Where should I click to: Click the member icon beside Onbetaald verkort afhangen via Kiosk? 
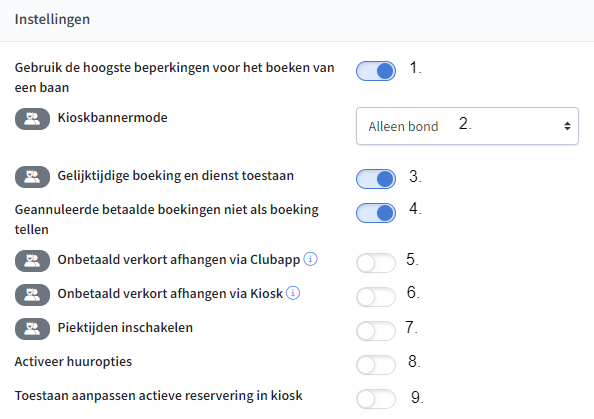32,295
